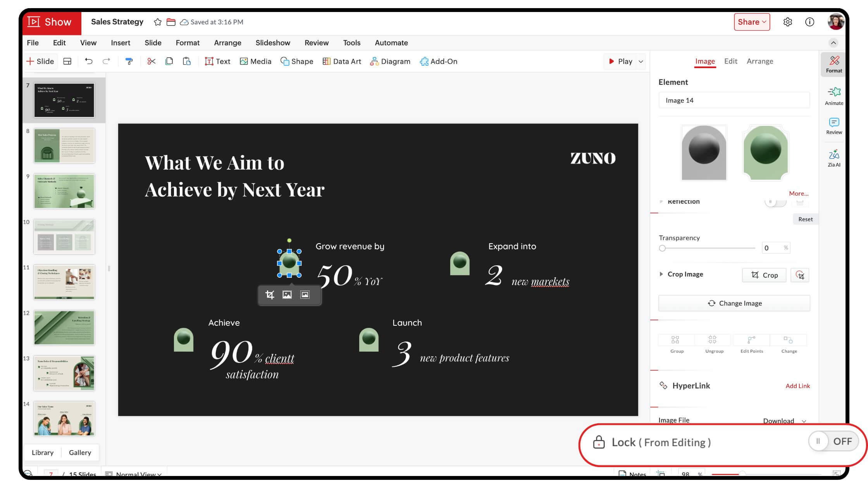Open the Review side panel
Image resolution: width=868 pixels, height=488 pixels.
[834, 126]
